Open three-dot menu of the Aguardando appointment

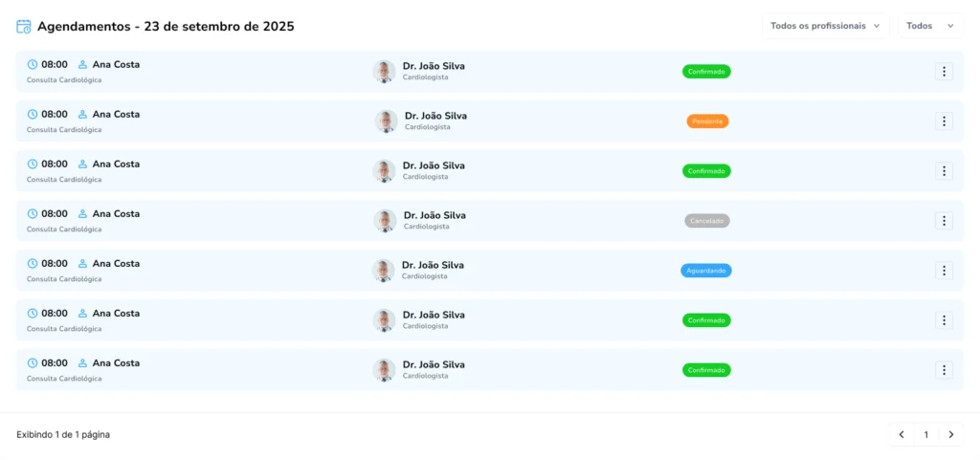tap(944, 271)
